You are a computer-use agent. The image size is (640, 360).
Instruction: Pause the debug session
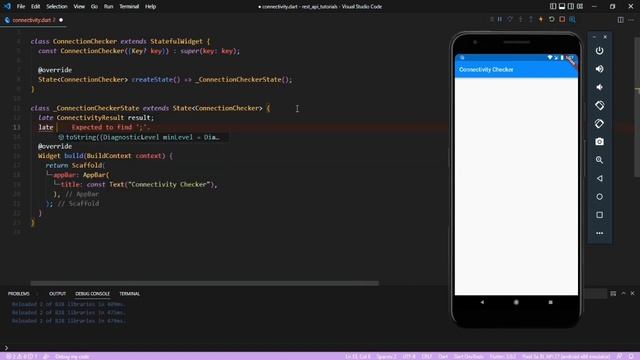pyautogui.click(x=500, y=19)
